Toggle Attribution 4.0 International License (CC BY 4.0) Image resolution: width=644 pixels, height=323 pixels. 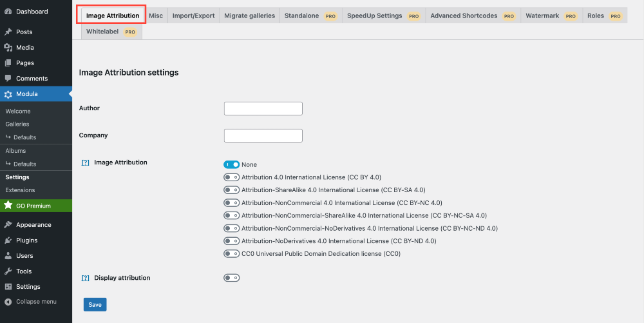click(231, 177)
